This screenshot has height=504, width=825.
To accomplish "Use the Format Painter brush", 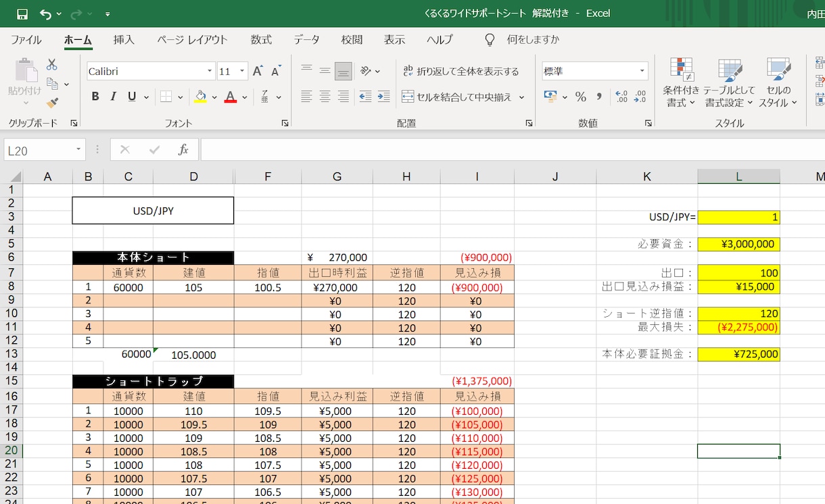I will [52, 103].
